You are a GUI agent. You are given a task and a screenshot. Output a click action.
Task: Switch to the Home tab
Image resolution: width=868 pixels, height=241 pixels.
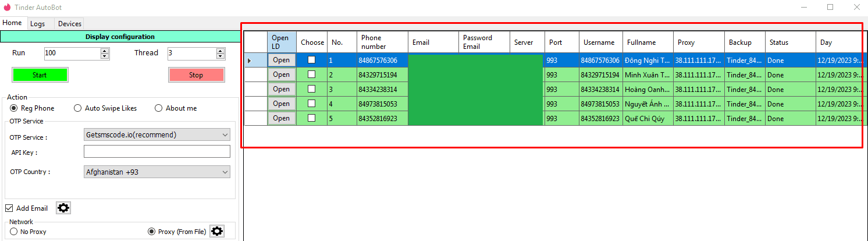(x=12, y=23)
